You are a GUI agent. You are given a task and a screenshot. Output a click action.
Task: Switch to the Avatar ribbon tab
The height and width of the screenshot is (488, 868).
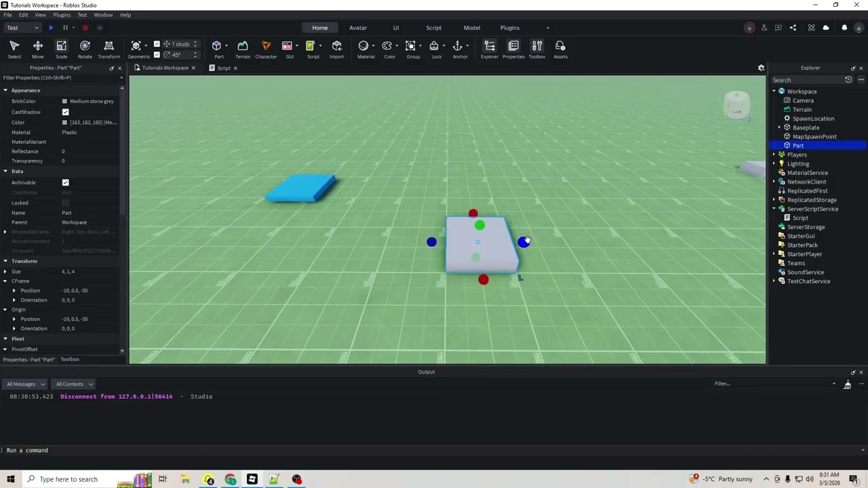(x=358, y=28)
